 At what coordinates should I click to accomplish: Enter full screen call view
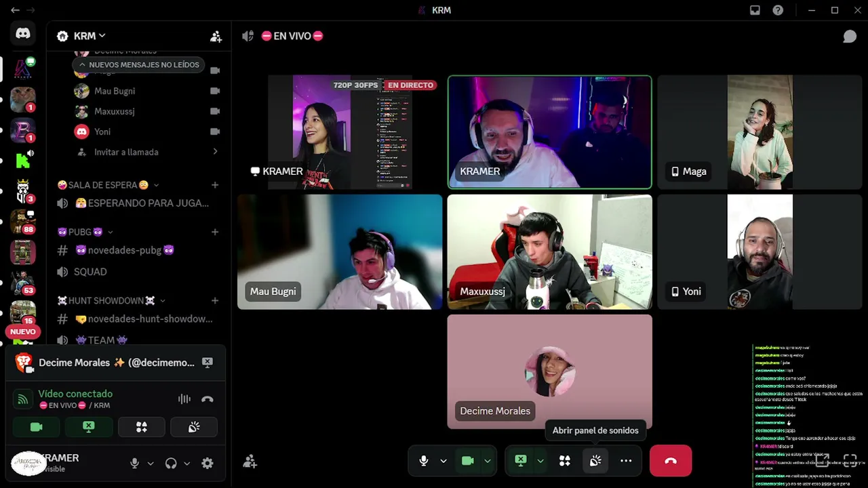(850, 461)
